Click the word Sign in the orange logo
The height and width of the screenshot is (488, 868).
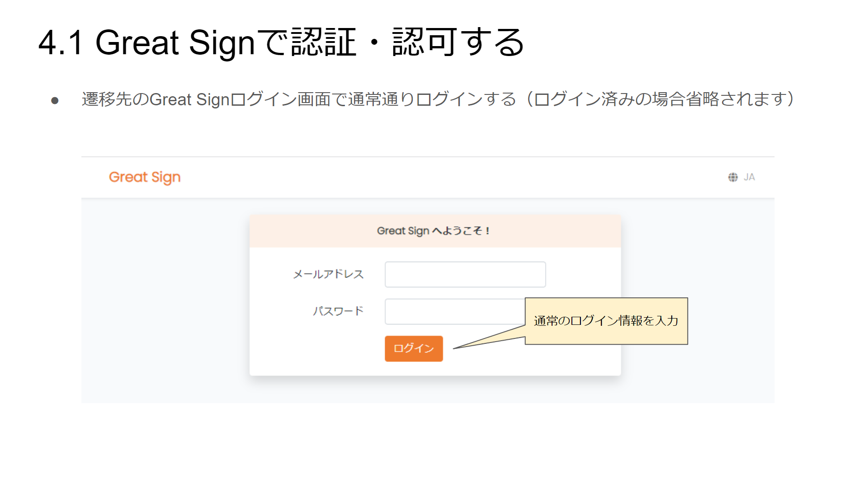click(x=166, y=178)
